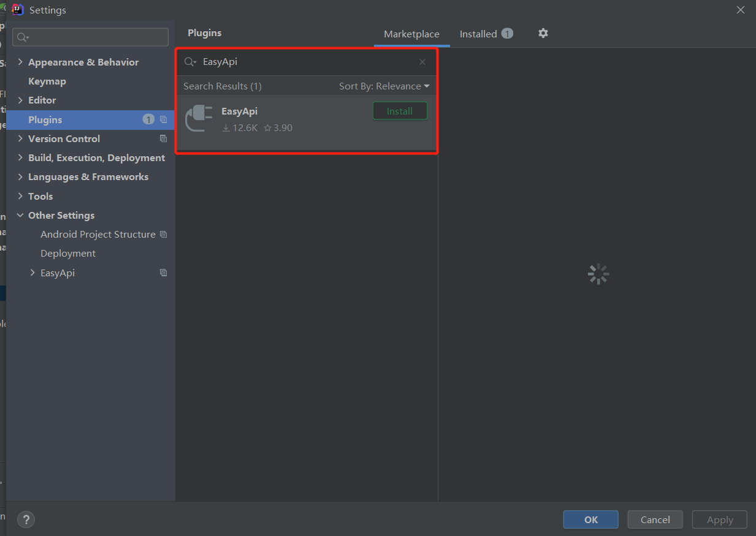Click project-level icon next to Version Control

pyautogui.click(x=163, y=138)
